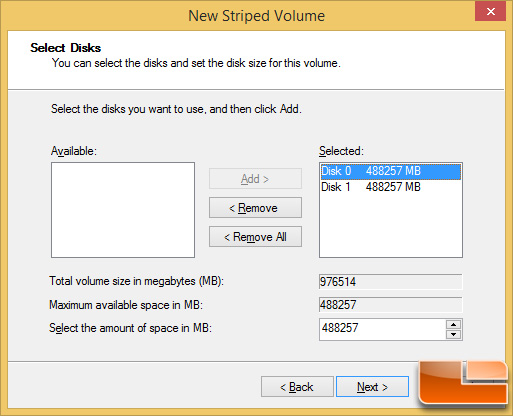Click the Remove button

point(255,208)
